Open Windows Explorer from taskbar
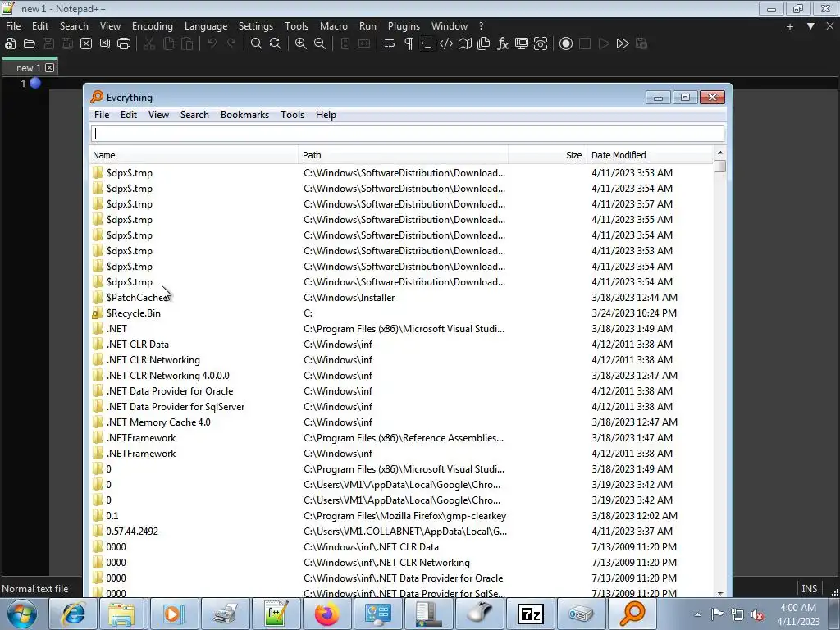 pyautogui.click(x=122, y=614)
